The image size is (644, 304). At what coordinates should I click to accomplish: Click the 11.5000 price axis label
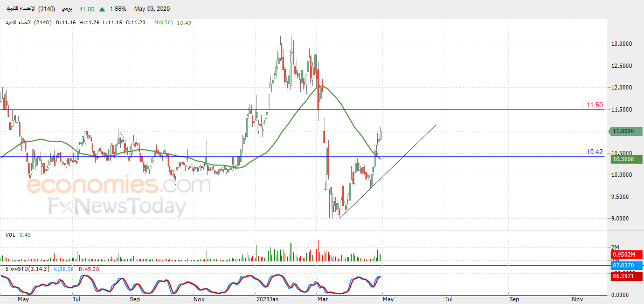(620, 109)
